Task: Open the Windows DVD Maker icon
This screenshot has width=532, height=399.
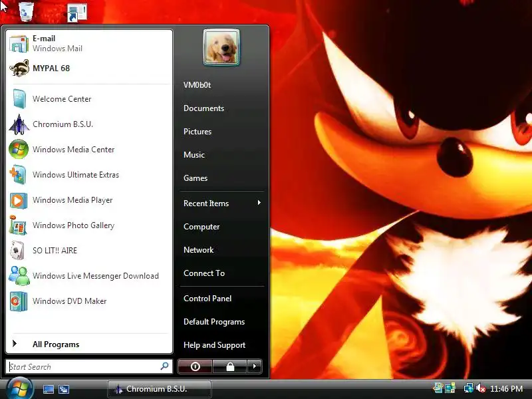Action: pyautogui.click(x=19, y=301)
